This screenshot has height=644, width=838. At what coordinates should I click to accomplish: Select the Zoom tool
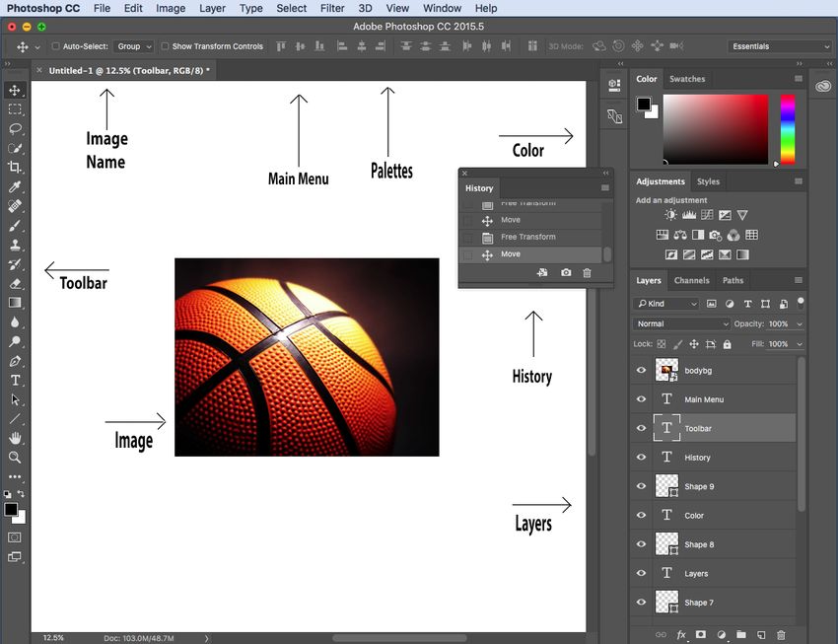point(15,458)
